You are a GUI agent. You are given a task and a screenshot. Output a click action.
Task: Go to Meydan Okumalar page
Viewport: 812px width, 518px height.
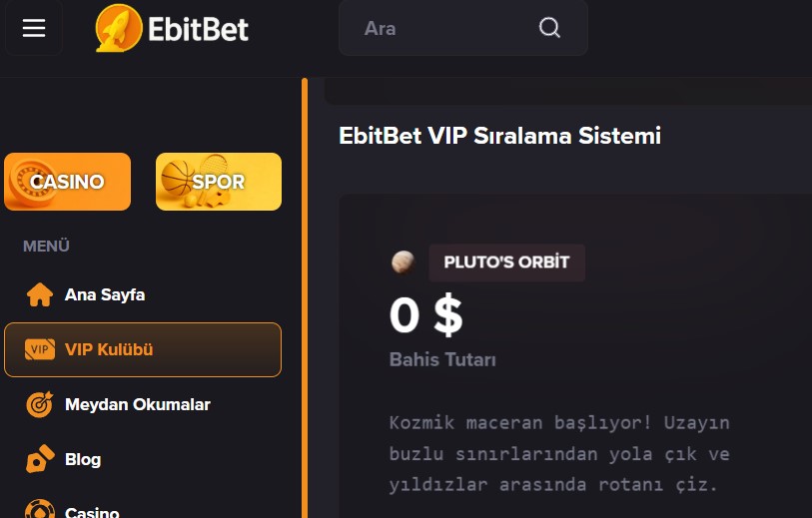[137, 405]
